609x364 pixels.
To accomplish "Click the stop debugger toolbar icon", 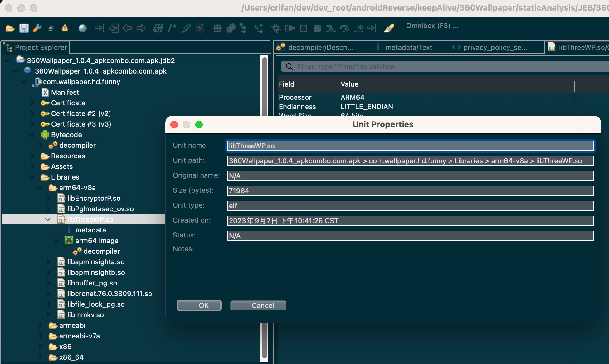I will pos(317,28).
